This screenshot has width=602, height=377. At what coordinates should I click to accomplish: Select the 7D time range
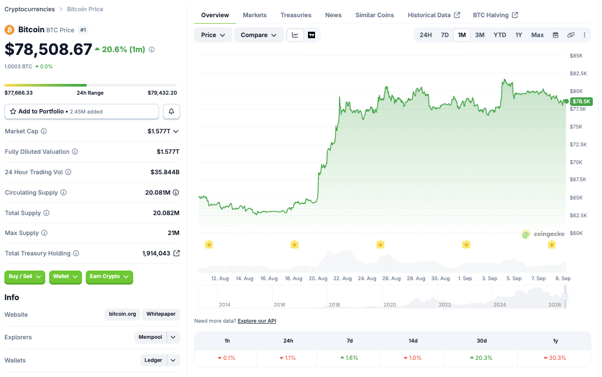click(445, 35)
